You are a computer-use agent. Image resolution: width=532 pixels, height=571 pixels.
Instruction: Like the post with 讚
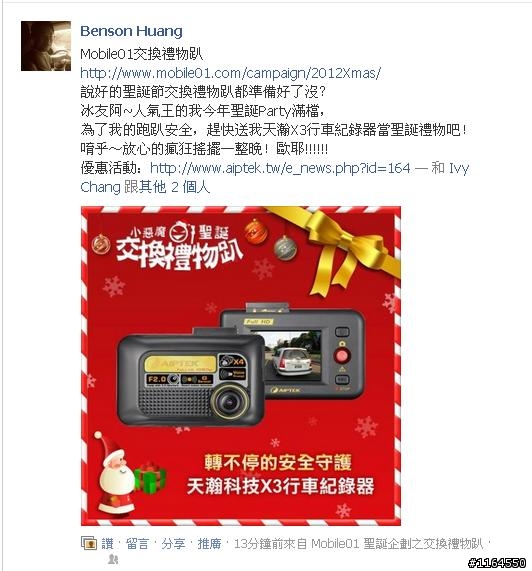[107, 544]
